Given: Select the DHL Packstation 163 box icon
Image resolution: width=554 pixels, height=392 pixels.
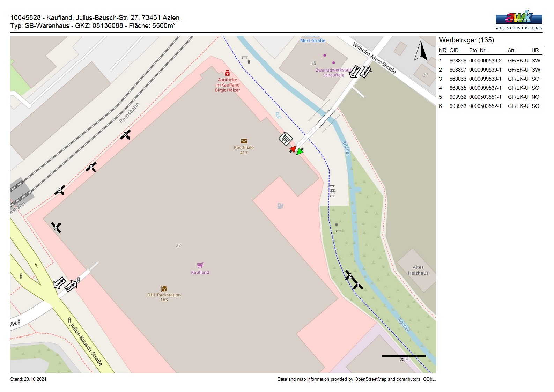Looking at the screenshot, I should [x=164, y=289].
